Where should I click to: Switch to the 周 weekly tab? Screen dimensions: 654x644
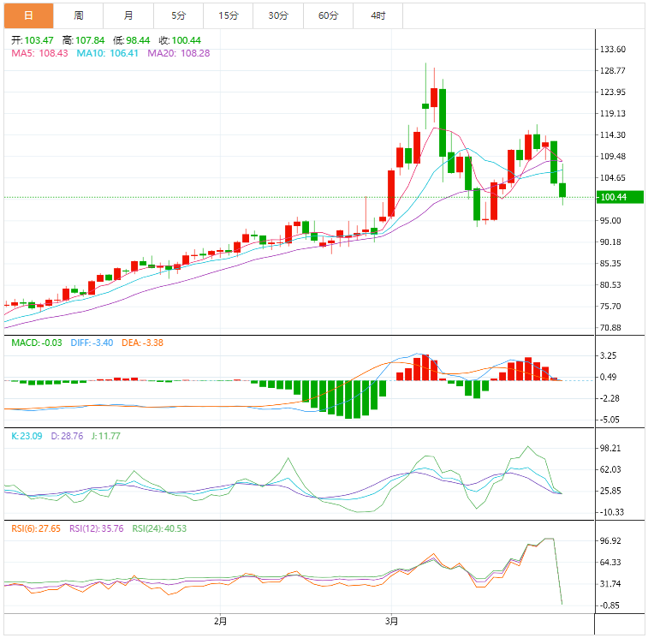pos(79,15)
